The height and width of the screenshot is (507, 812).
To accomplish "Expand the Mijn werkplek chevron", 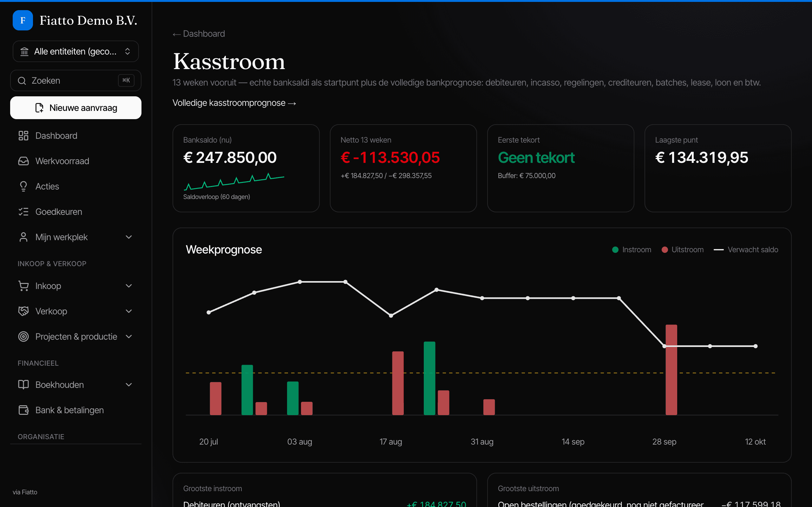I will 128,237.
